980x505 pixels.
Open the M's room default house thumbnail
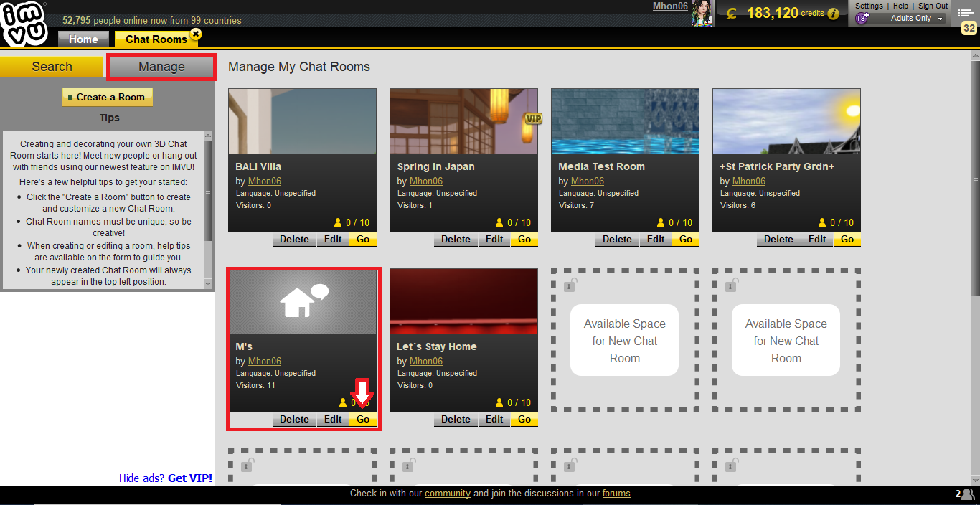coord(302,301)
